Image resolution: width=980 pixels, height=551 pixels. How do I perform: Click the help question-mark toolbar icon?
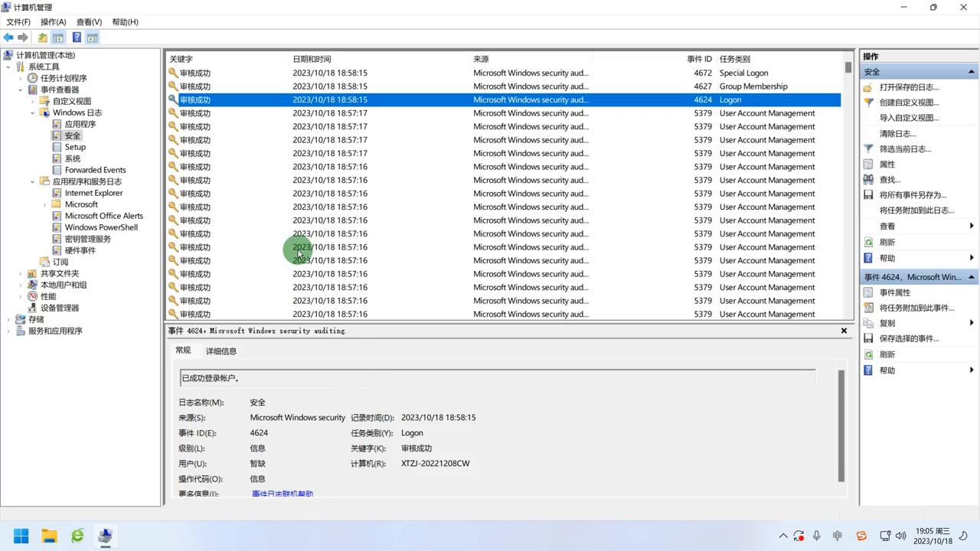[x=76, y=37]
